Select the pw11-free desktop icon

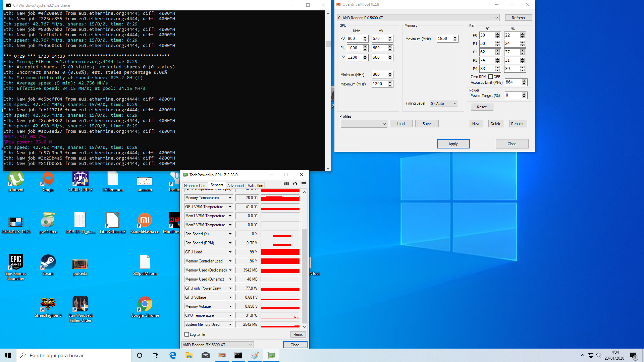[x=48, y=223]
